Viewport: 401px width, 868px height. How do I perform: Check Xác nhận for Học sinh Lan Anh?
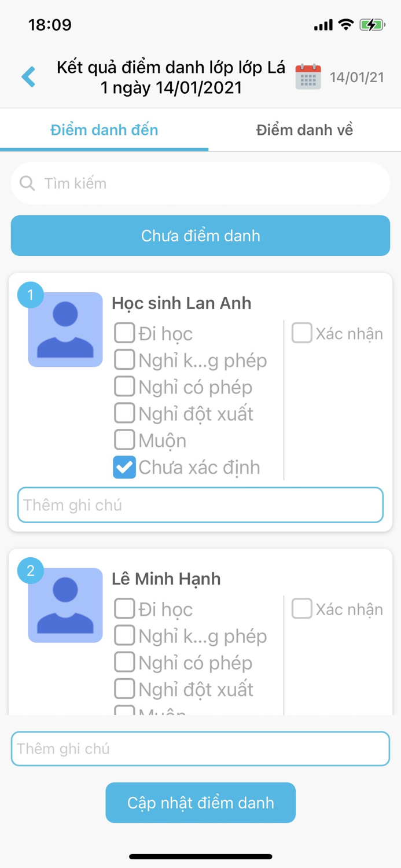click(301, 333)
